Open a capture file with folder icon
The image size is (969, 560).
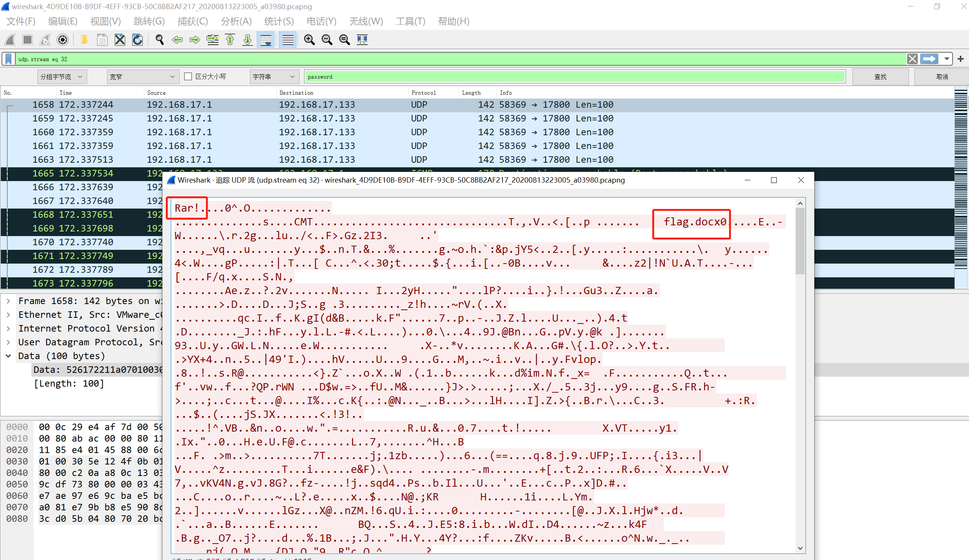tap(84, 40)
